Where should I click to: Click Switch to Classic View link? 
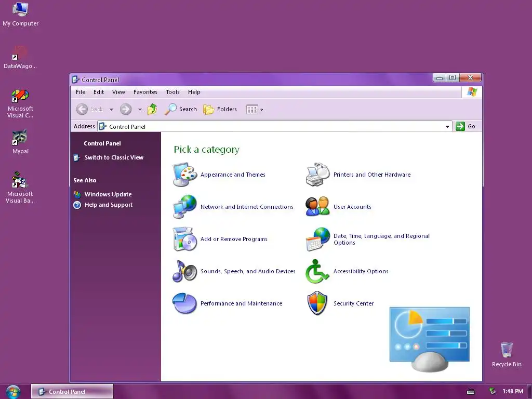point(114,157)
